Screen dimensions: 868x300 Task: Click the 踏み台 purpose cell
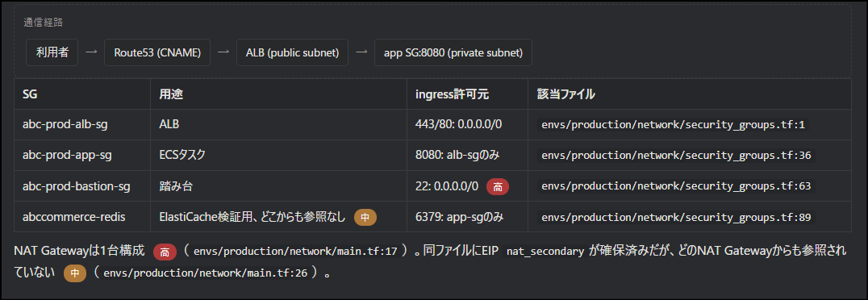click(278, 186)
